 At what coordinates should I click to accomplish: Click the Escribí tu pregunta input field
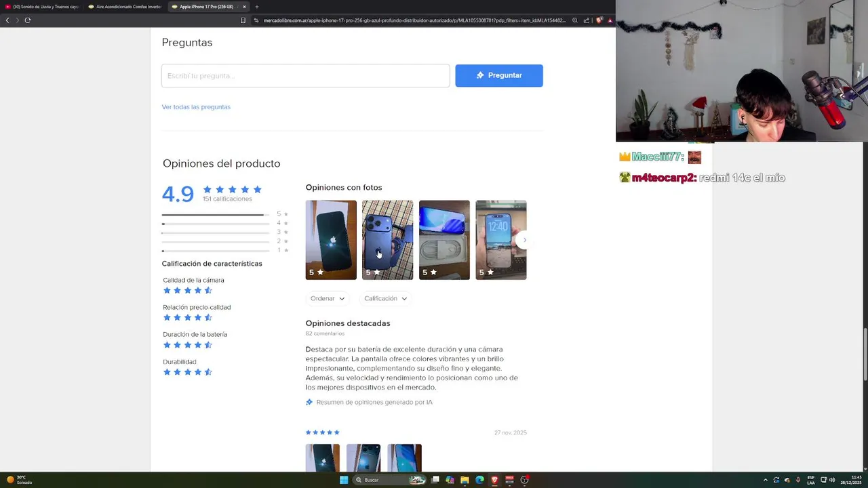click(x=305, y=76)
